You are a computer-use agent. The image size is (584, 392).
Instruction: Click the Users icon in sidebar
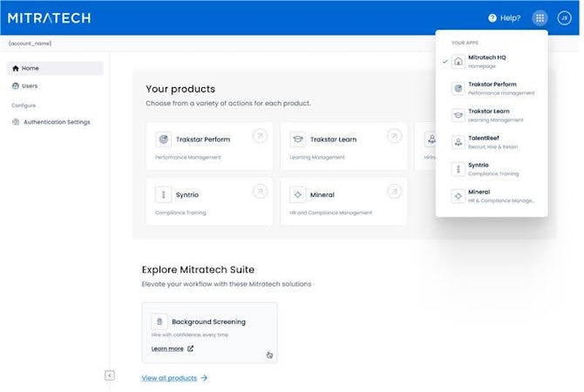pyautogui.click(x=16, y=86)
